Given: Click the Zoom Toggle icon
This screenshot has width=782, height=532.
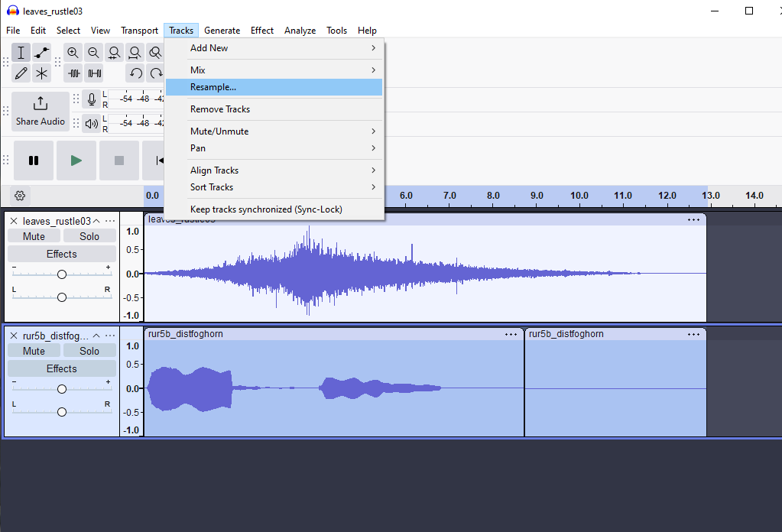Looking at the screenshot, I should (155, 52).
